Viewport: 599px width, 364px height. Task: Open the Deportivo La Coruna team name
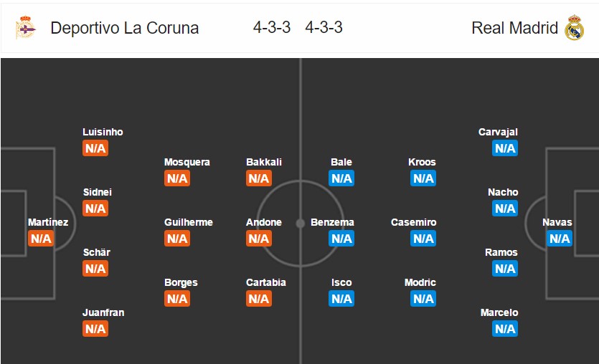click(x=125, y=28)
